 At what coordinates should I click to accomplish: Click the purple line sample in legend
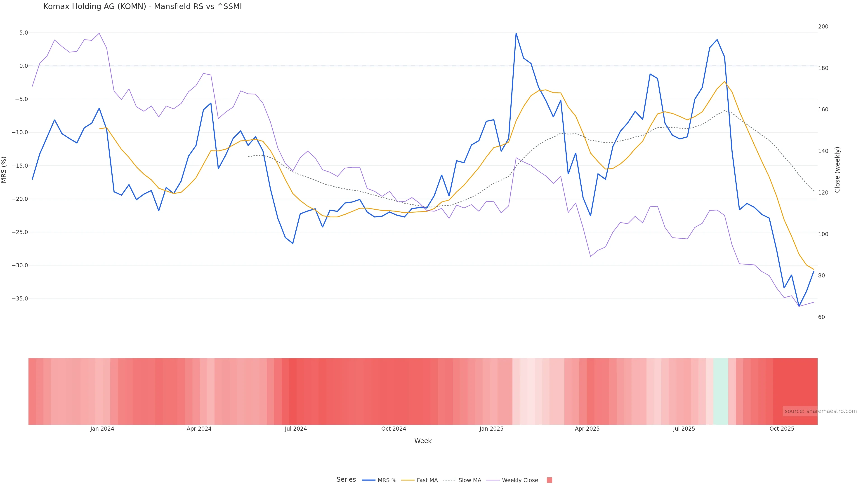coord(493,480)
